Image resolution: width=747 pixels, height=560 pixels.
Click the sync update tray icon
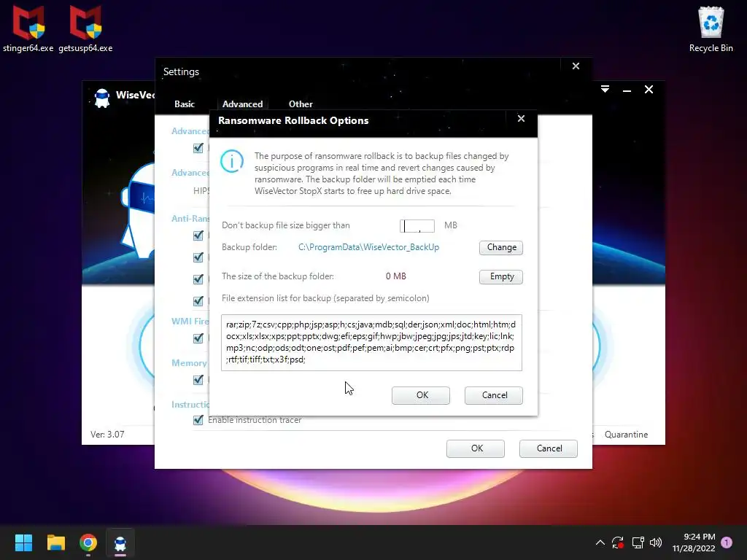click(618, 542)
